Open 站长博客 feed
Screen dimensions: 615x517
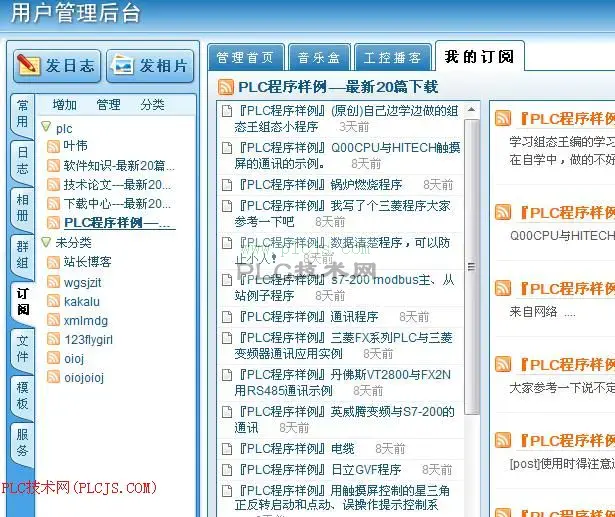point(87,262)
